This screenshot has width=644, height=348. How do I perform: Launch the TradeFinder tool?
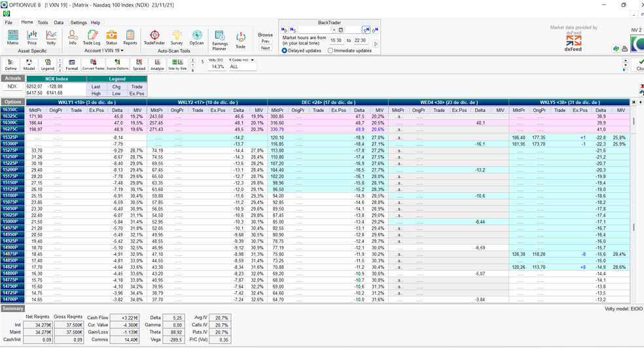point(154,37)
